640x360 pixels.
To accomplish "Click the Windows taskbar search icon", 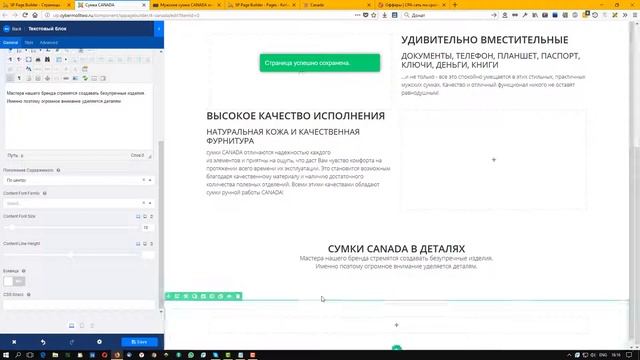I will click(x=18, y=355).
